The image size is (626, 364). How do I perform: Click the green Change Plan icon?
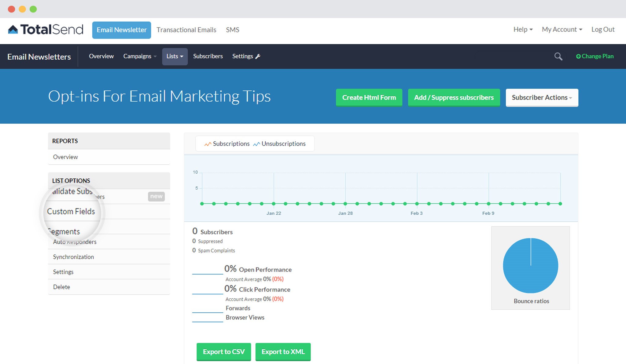click(578, 56)
